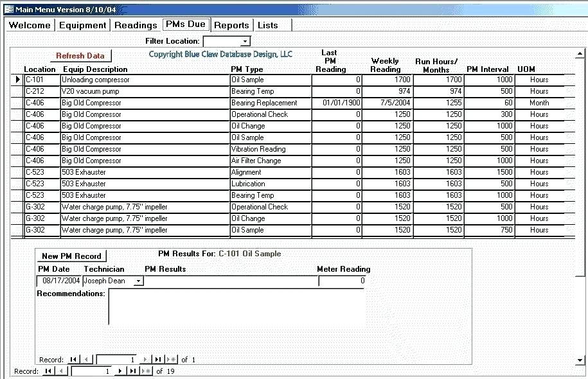Go to previous record in PM Results navigator
Viewport: 588px width, 379px height.
(87, 360)
